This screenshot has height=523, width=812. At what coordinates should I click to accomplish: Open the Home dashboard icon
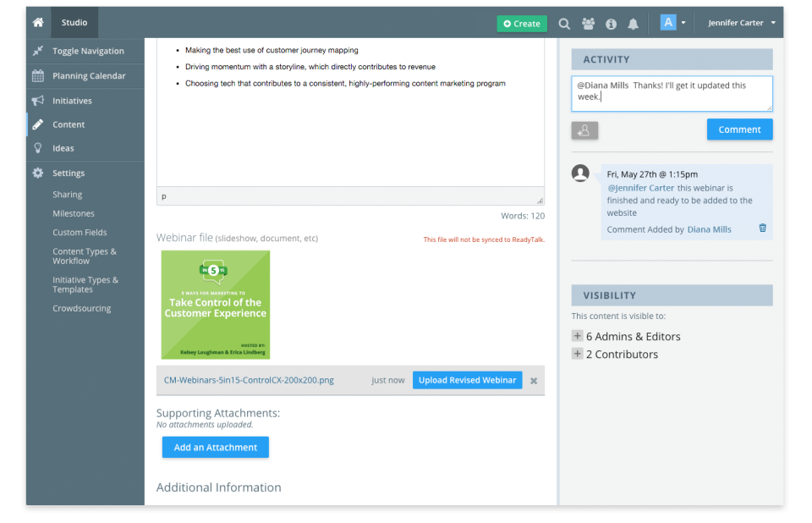pyautogui.click(x=37, y=22)
